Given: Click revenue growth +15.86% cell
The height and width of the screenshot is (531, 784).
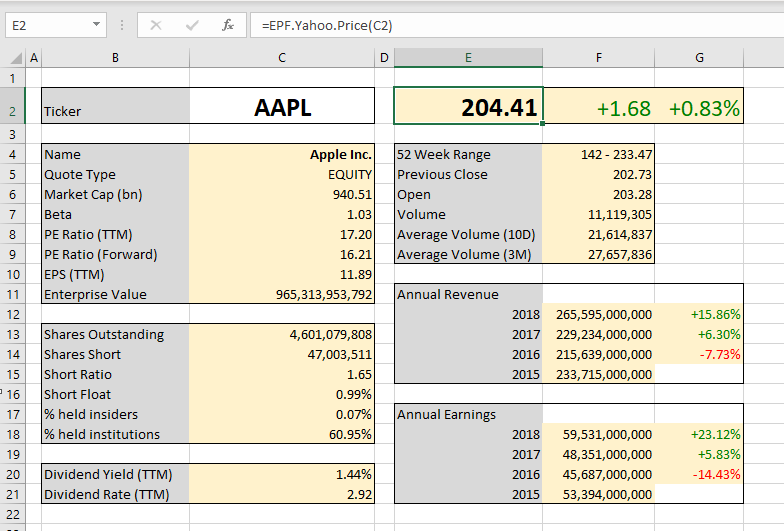Looking at the screenshot, I should [699, 314].
